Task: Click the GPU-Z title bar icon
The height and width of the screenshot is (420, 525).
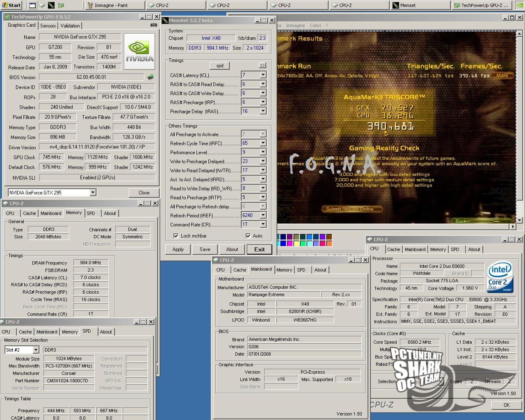Action: pyautogui.click(x=7, y=17)
